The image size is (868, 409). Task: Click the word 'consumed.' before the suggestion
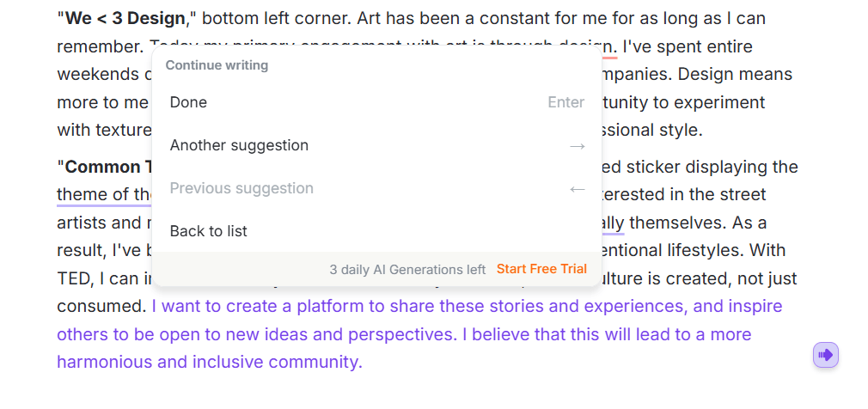point(101,306)
